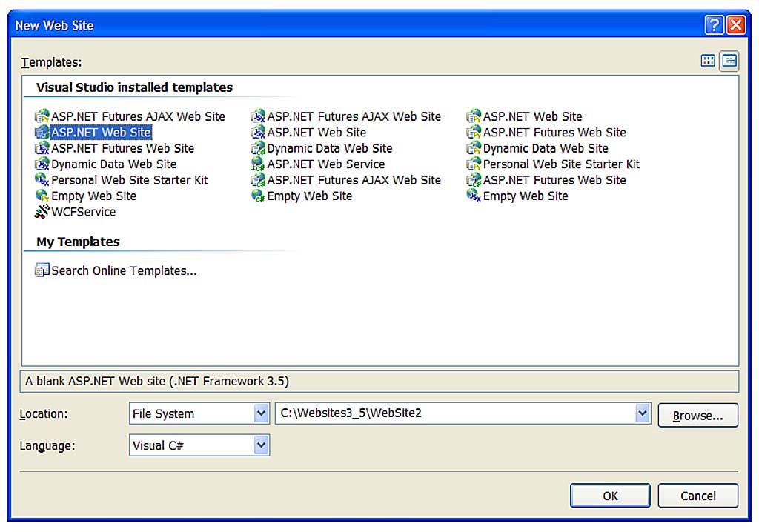The width and height of the screenshot is (759, 532).
Task: Confirm with the OK button
Action: pos(610,495)
